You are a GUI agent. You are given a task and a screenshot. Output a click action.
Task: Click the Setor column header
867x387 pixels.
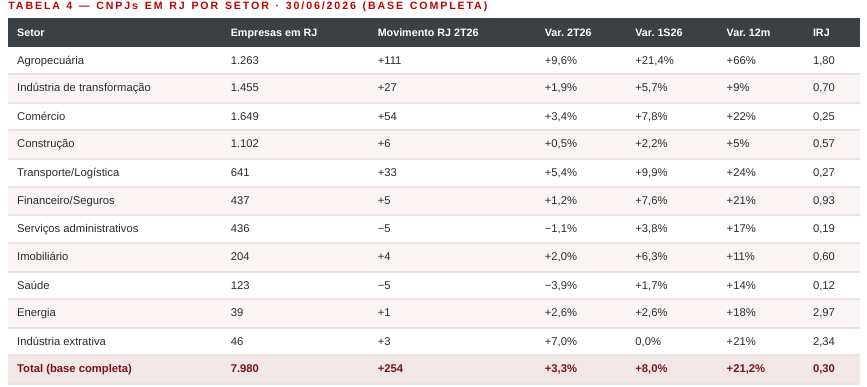point(30,33)
